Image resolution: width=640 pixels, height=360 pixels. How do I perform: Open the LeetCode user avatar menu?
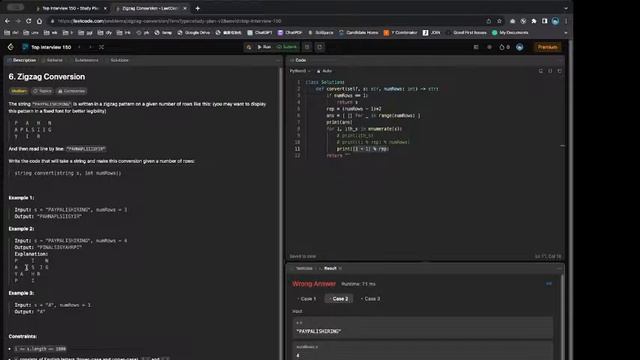520,47
